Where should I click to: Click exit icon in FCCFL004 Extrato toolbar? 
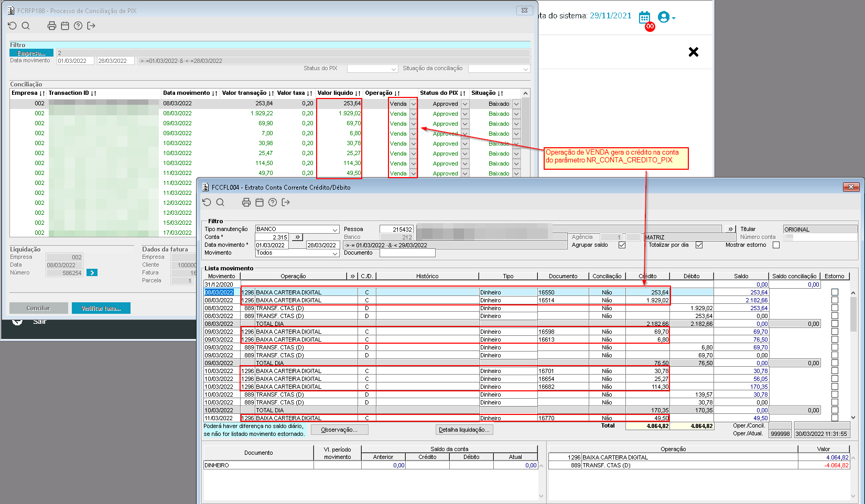pos(286,202)
